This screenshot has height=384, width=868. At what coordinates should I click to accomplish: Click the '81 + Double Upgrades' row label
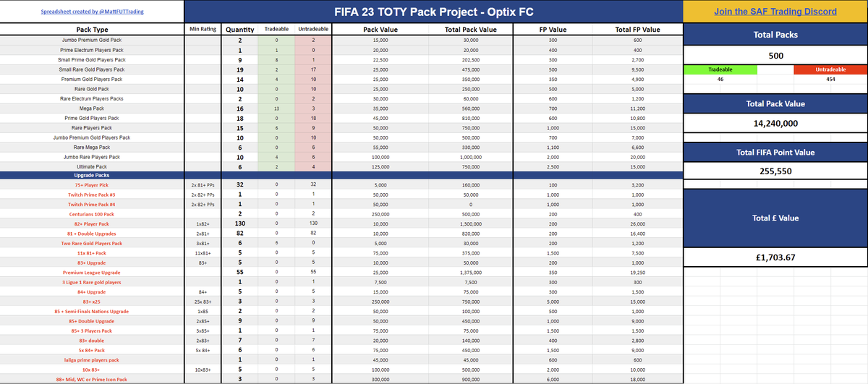92,234
